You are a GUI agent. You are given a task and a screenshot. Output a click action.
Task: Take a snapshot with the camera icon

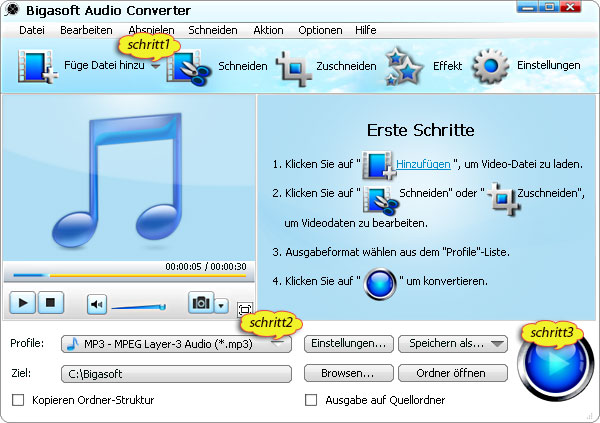(x=201, y=302)
